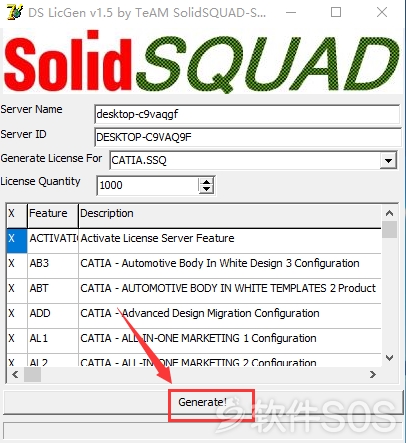This screenshot has width=406, height=443.
Task: Click into the Server Name field
Action: [247, 114]
